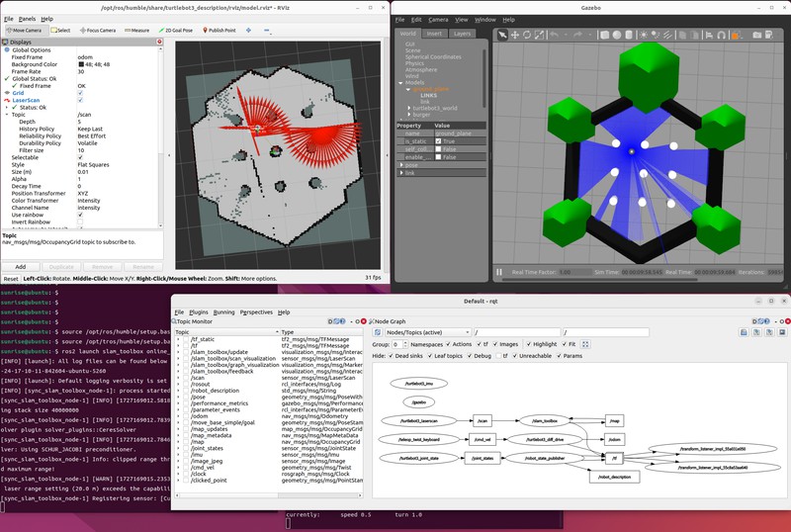Uncheck the is_static property checkbox
791x532 pixels.
pyautogui.click(x=439, y=141)
